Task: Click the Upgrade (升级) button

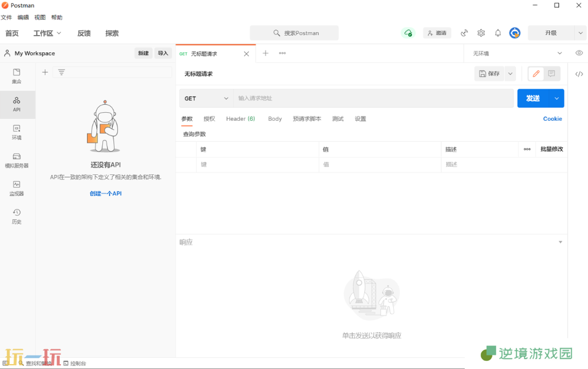Action: click(x=551, y=33)
